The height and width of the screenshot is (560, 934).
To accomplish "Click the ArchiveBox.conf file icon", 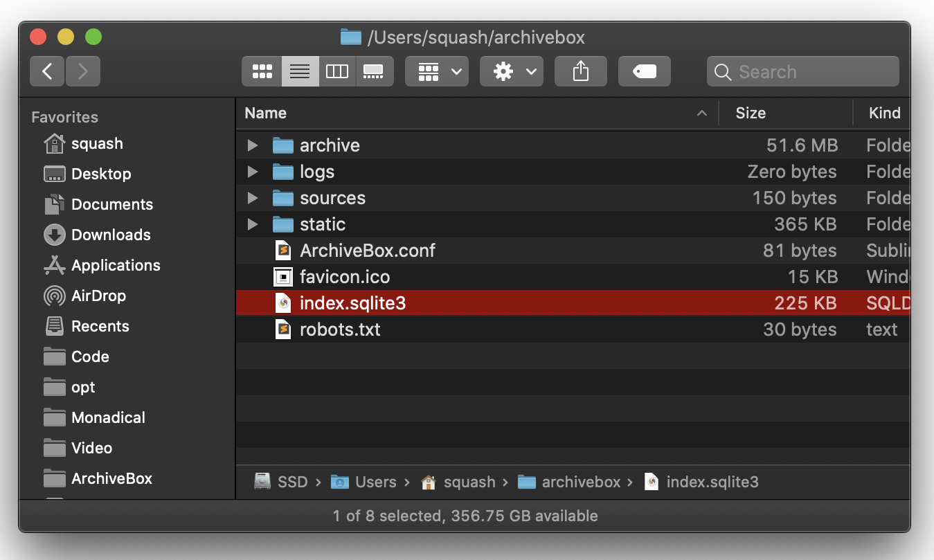I will tap(283, 251).
